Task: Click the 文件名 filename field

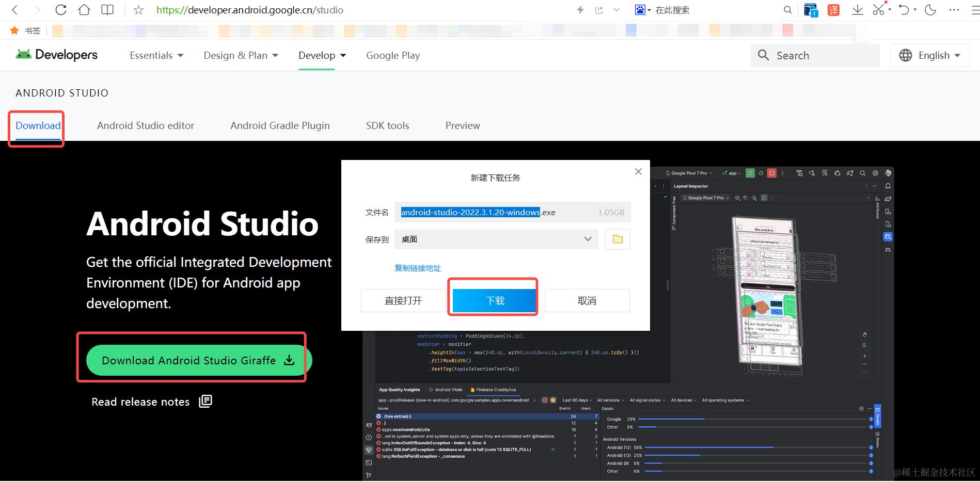Action: click(512, 212)
